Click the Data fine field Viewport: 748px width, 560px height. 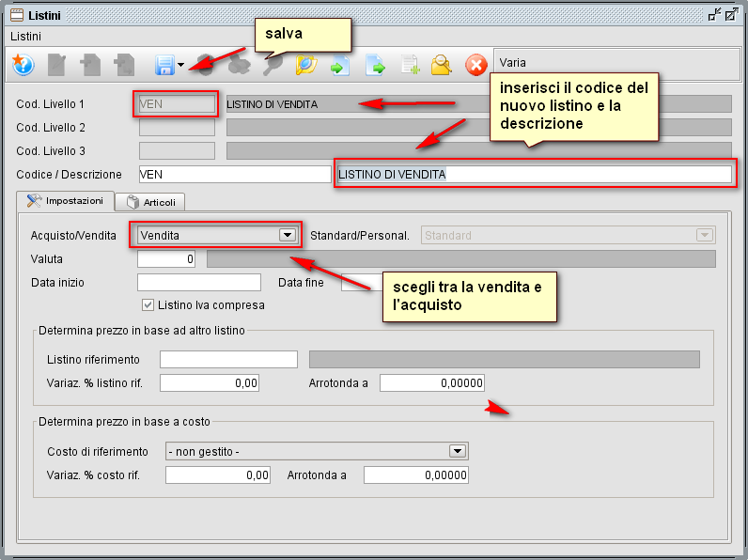point(362,283)
